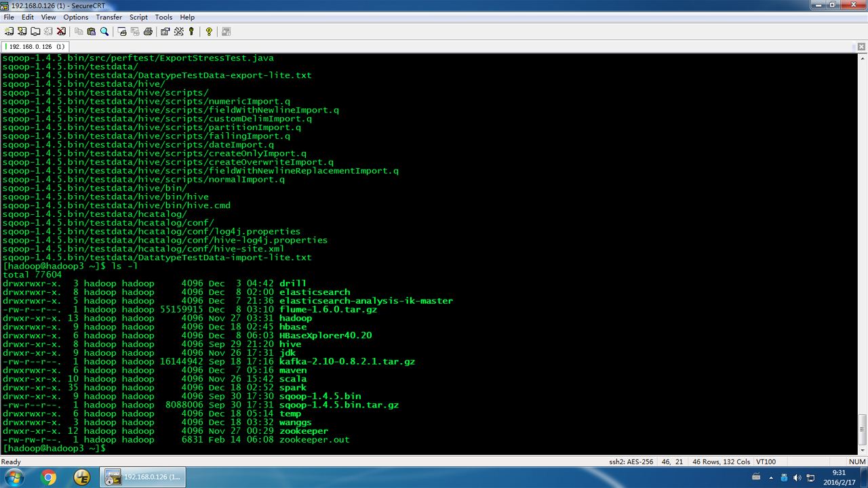Click the 'HBaseXplorer40.20' directory name
The image size is (868, 488).
[x=325, y=335]
